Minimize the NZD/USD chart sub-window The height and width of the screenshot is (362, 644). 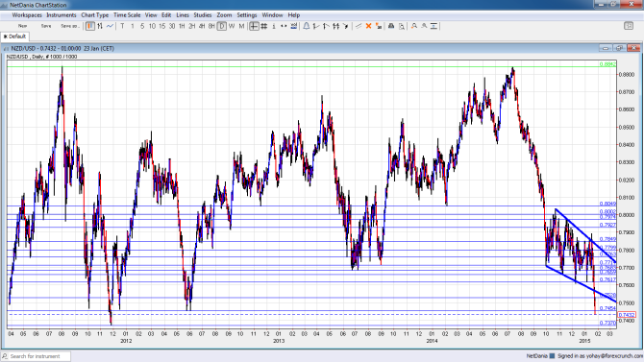(606, 48)
